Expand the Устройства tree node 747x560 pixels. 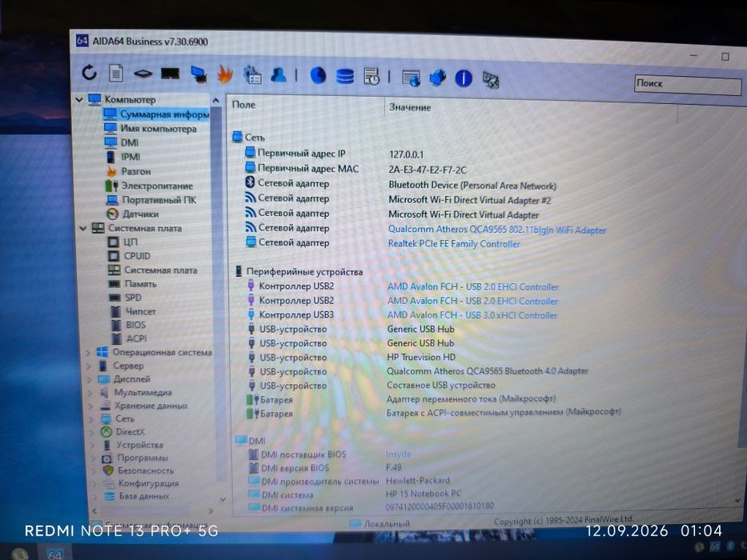pos(94,446)
